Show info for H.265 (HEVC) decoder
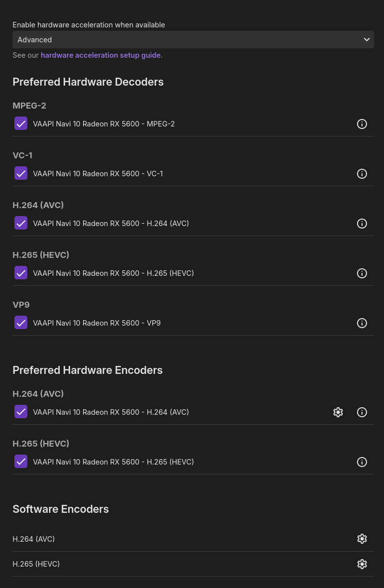 coord(362,273)
